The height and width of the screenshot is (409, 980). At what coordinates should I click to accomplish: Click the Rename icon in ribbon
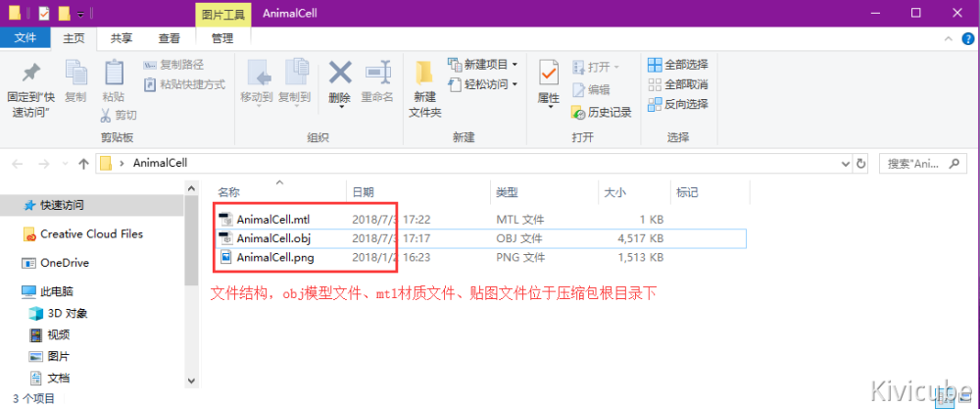(377, 75)
